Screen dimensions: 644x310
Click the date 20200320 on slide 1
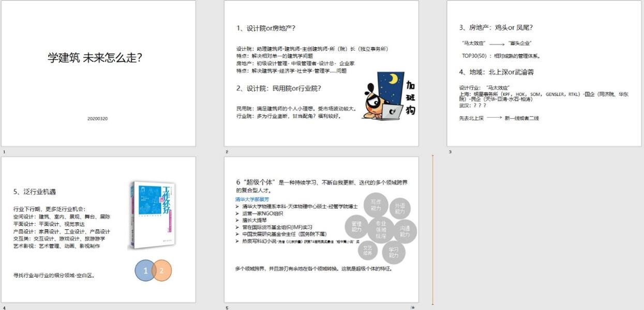point(98,119)
